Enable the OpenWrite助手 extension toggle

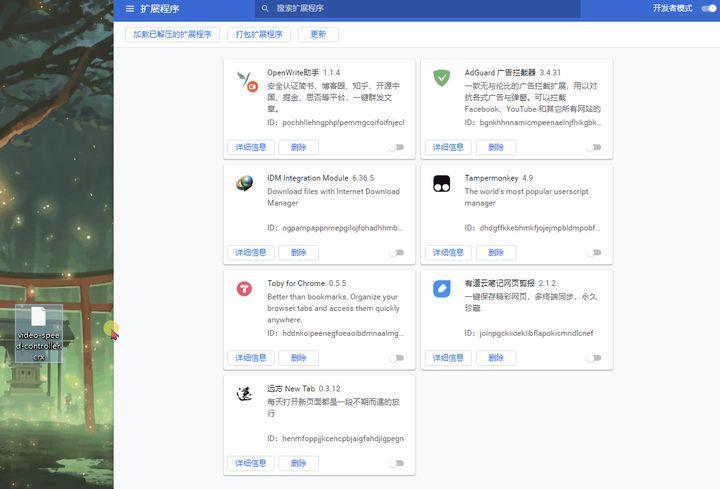[397, 147]
